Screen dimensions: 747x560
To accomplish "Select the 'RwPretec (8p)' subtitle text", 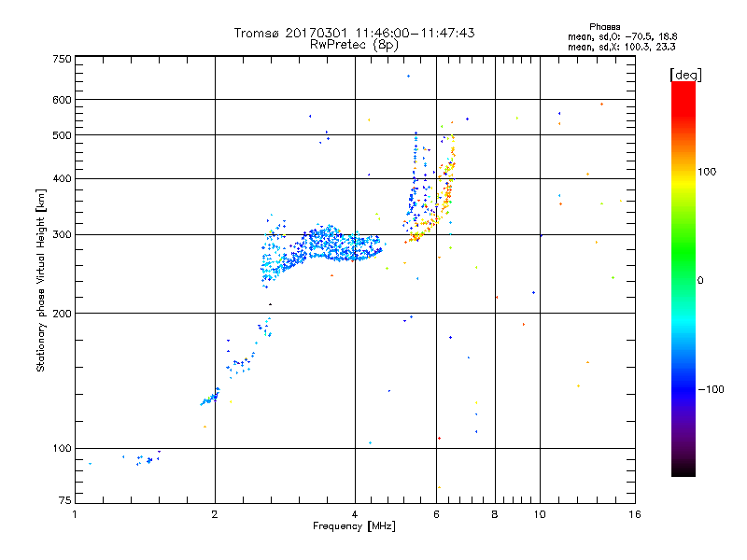I will pyautogui.click(x=354, y=45).
